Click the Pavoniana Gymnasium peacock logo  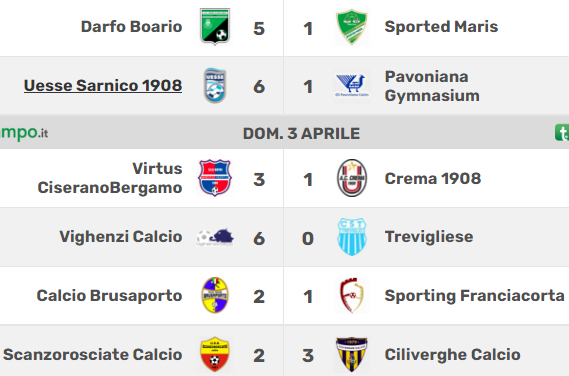pyautogui.click(x=352, y=86)
